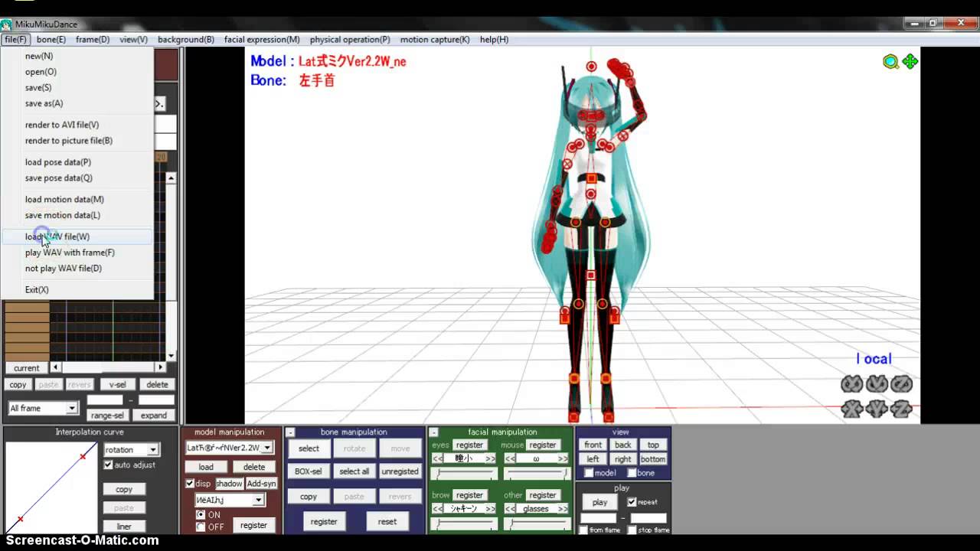Click the range start frame input field
Viewport: 980px width, 551px height.
(105, 400)
